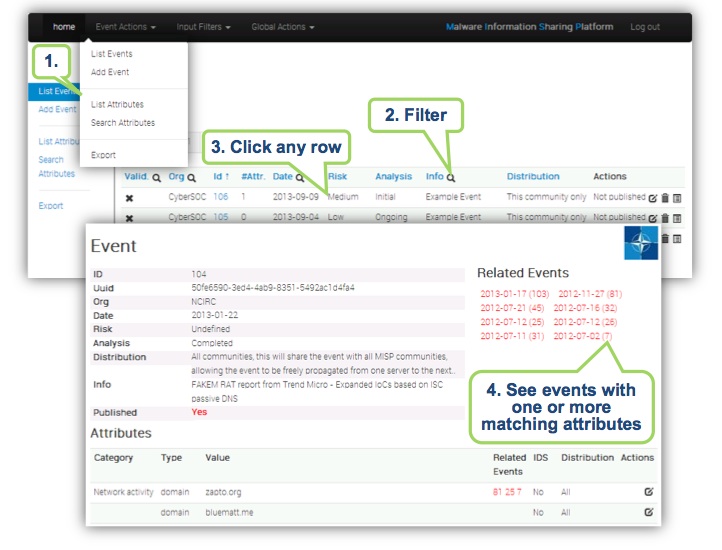
Task: Click the trash icon in event 106 row
Action: pyautogui.click(x=665, y=198)
